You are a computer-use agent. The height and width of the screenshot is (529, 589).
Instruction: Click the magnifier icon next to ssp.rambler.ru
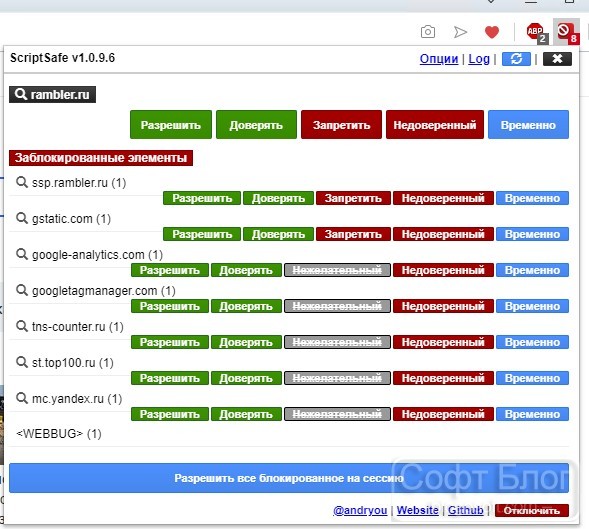click(22, 182)
